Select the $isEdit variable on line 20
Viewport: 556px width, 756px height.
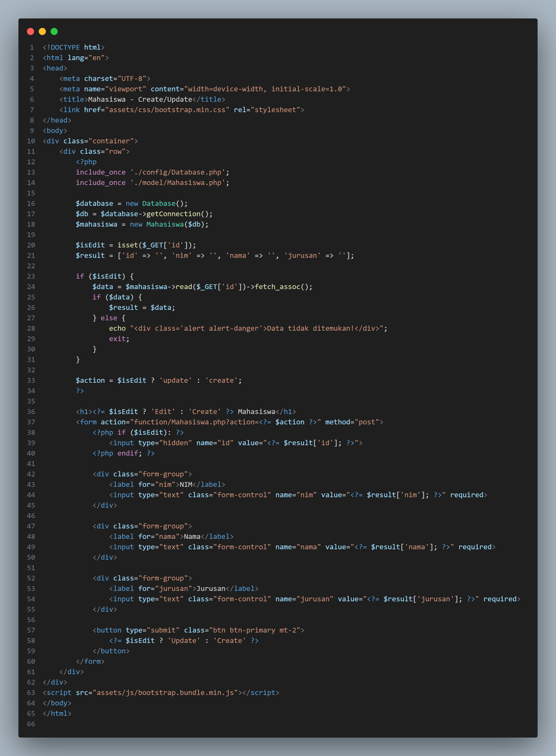(91, 245)
